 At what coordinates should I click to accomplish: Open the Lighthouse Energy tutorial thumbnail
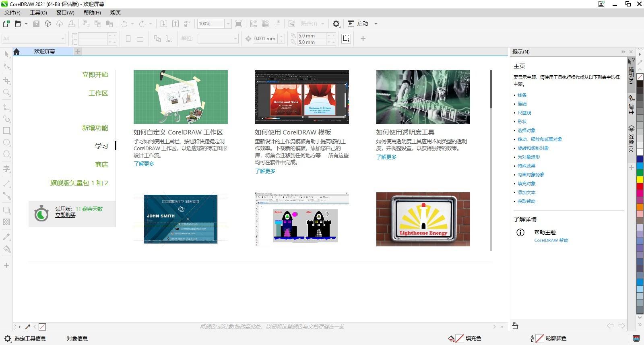423,219
